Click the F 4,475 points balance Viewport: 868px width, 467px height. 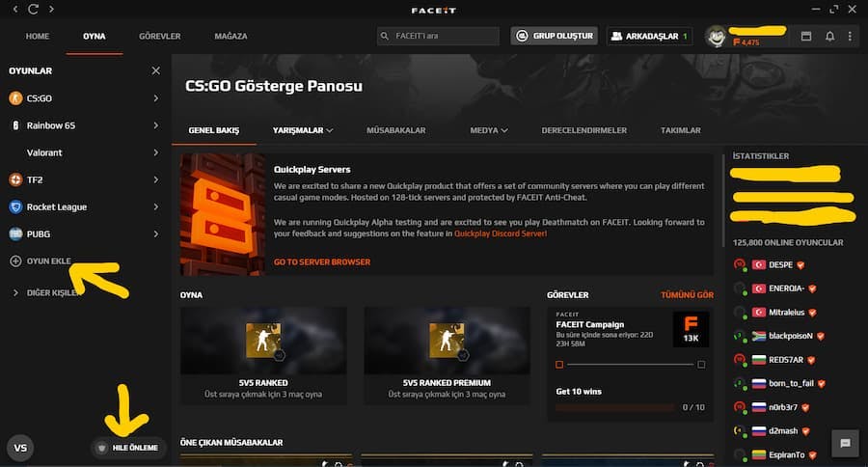(x=746, y=42)
